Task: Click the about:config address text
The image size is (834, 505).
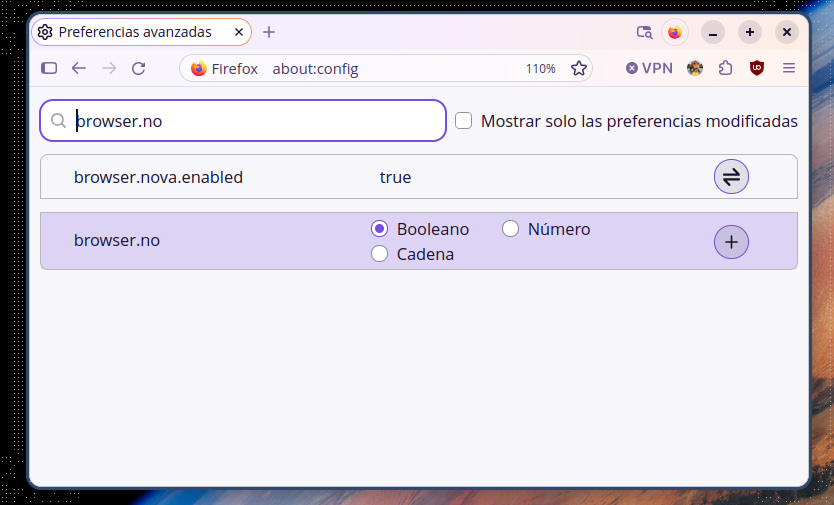Action: [x=315, y=69]
